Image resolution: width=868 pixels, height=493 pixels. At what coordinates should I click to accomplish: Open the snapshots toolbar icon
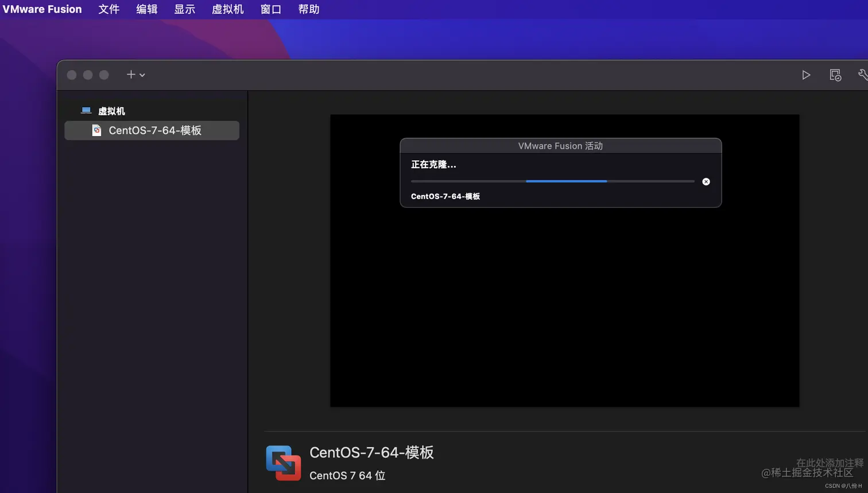pos(835,75)
